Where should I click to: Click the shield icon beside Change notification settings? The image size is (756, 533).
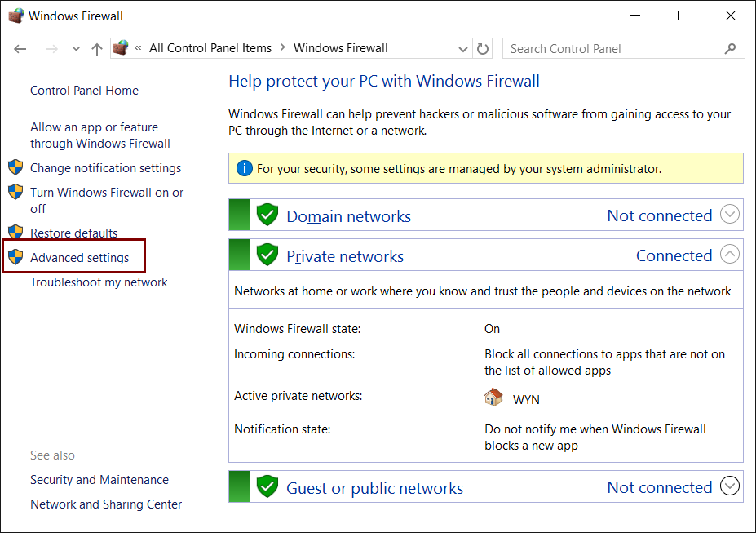[x=16, y=167]
